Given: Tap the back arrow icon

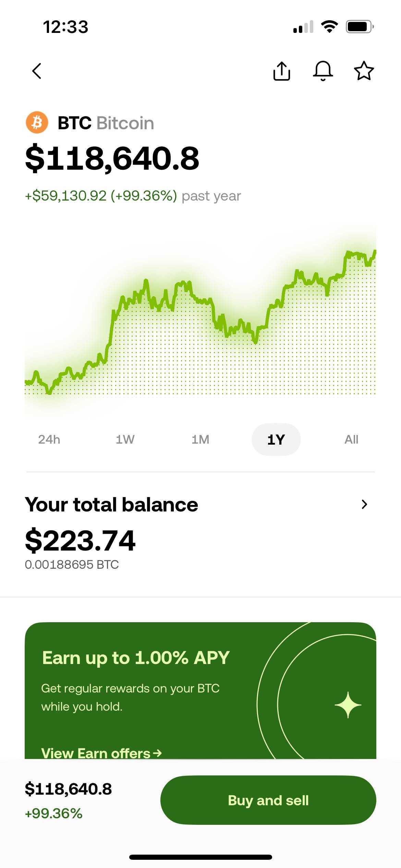Looking at the screenshot, I should 37,71.
